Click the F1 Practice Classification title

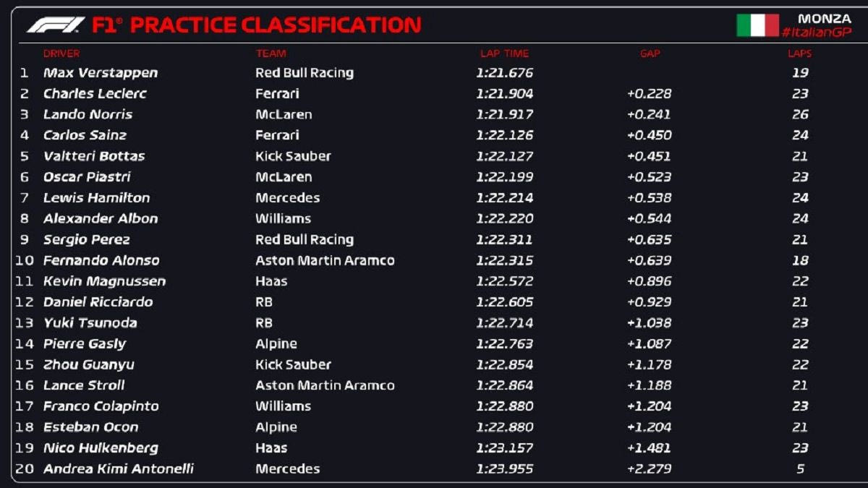coord(256,25)
